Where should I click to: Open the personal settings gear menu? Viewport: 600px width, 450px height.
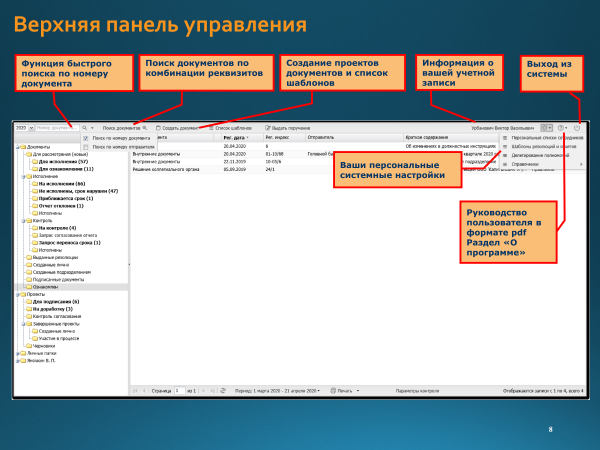(545, 128)
